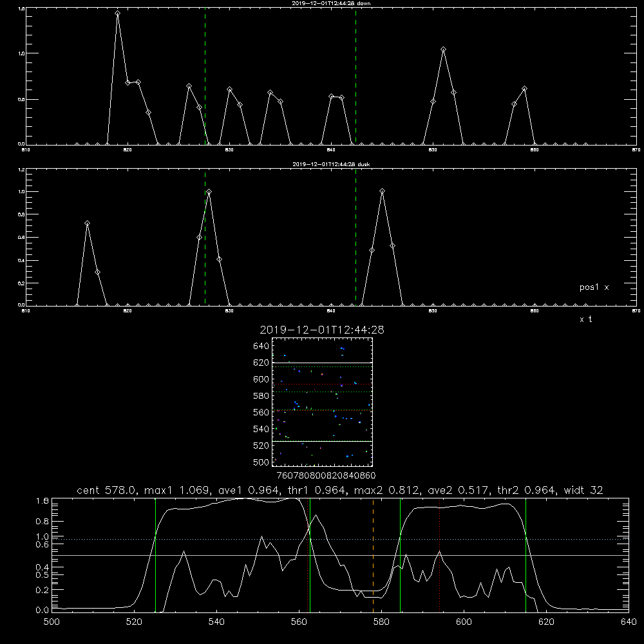Click the 600 label on the small image y-axis
The width and height of the screenshot is (644, 644).
[x=261, y=379]
